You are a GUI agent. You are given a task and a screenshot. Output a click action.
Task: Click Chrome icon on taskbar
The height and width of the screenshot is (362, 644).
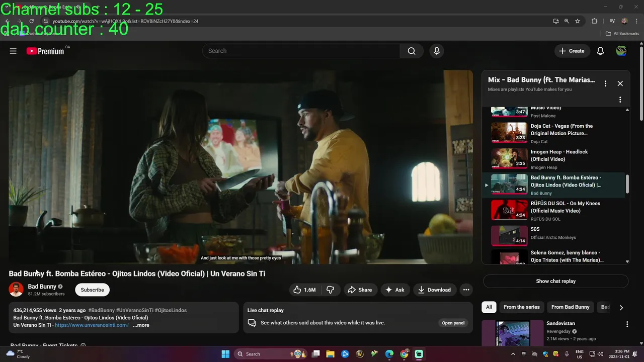404,354
